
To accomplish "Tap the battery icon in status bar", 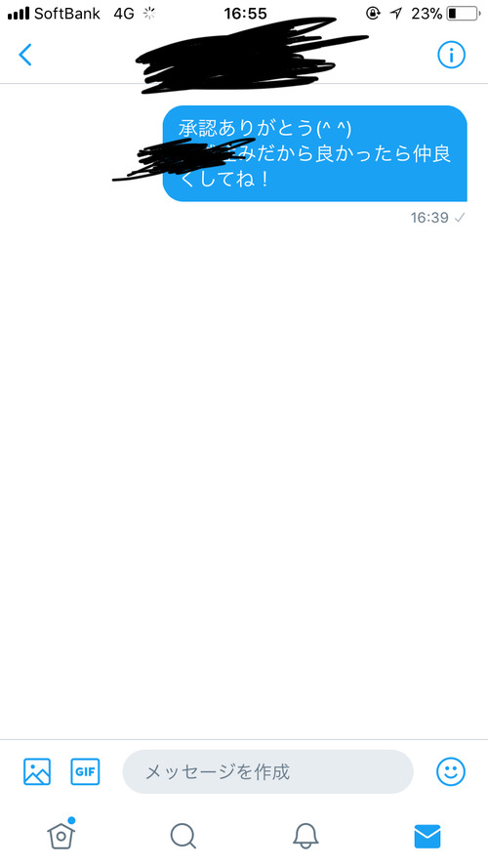I will pos(464,14).
